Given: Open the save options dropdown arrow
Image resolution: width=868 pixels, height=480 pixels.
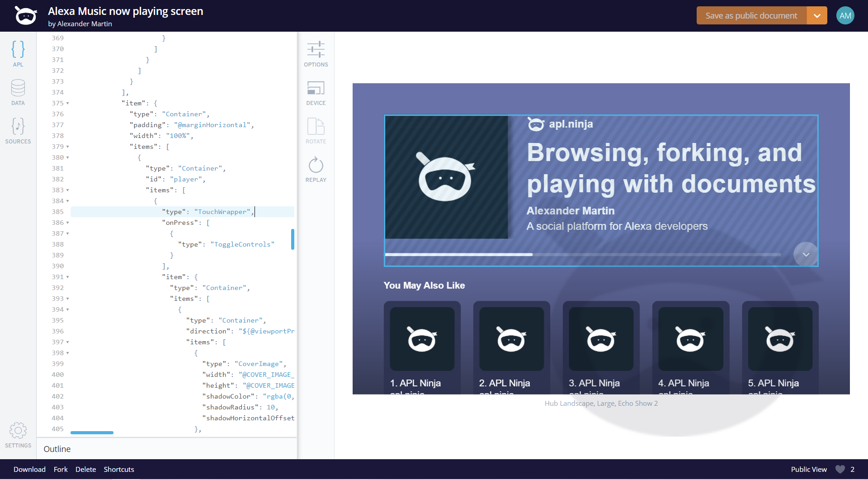Looking at the screenshot, I should pyautogui.click(x=817, y=15).
